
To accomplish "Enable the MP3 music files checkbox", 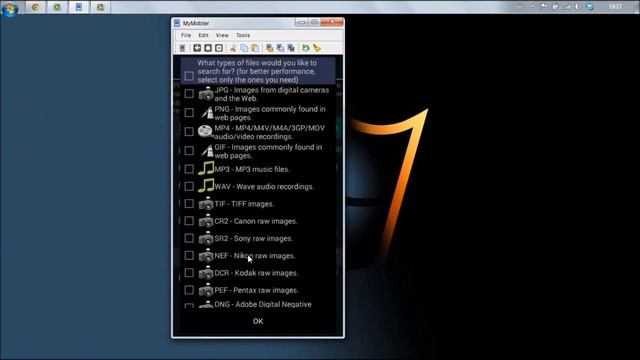I will tap(189, 169).
